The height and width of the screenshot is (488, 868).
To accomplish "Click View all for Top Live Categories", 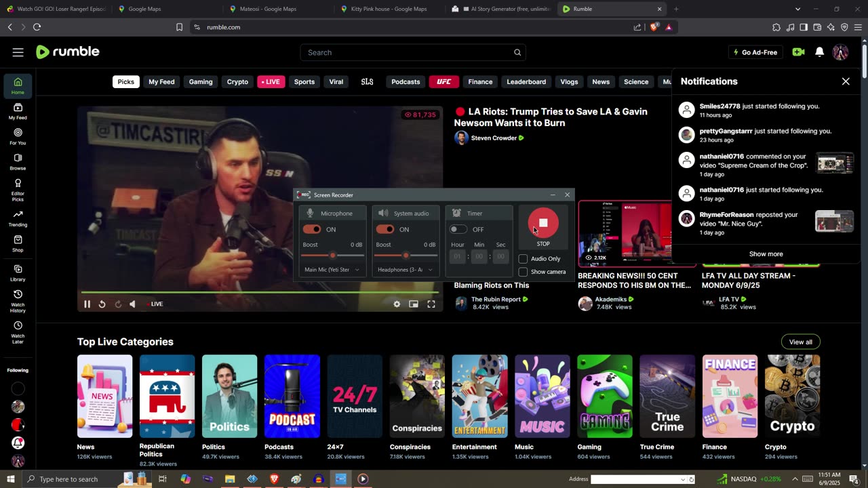I will 800,342.
